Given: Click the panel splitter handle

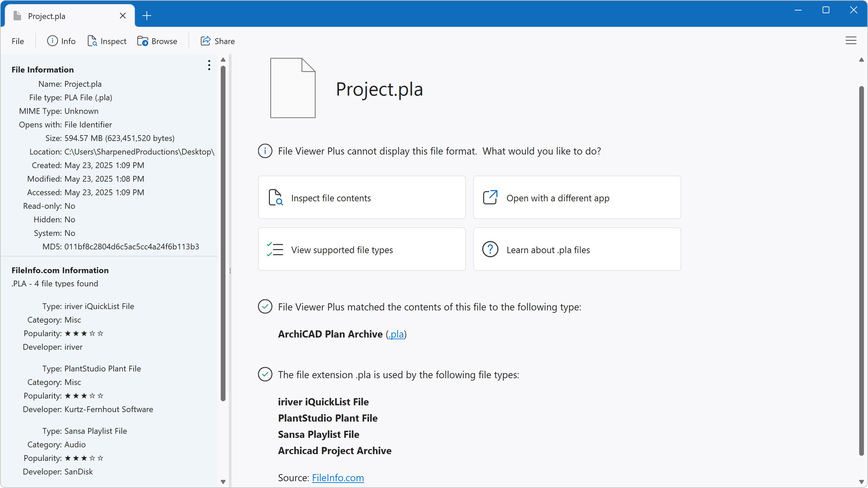Looking at the screenshot, I should pos(230,271).
